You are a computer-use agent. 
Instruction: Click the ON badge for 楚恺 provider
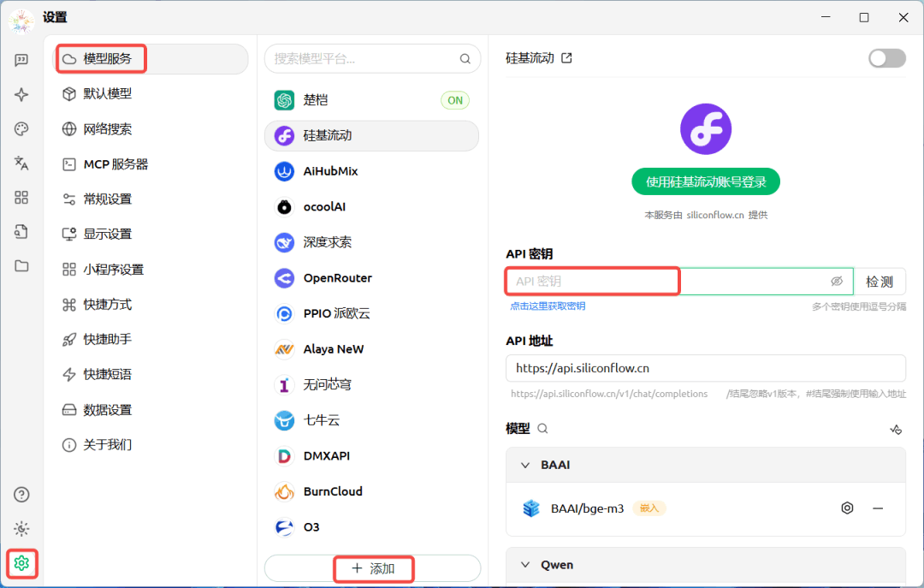455,100
